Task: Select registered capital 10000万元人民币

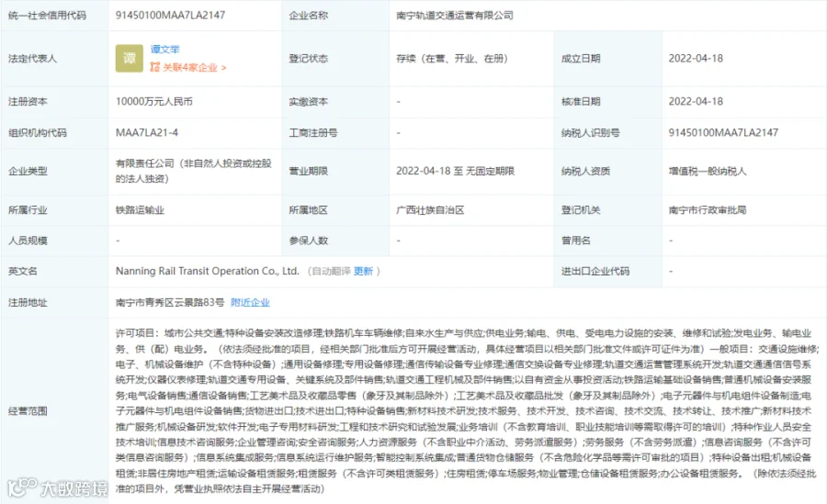Action: [154, 101]
